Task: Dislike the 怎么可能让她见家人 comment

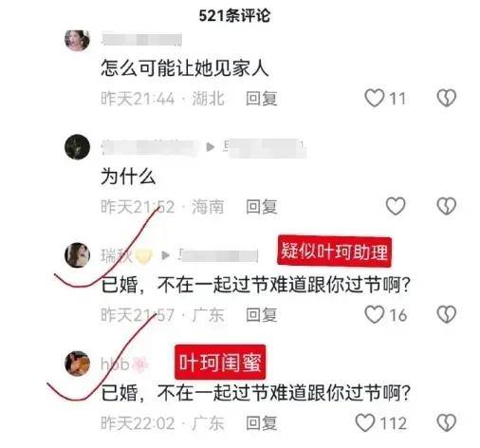Action: [x=447, y=98]
